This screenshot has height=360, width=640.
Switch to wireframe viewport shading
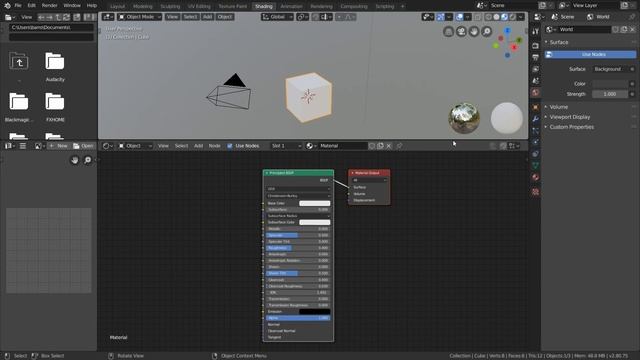[488, 17]
